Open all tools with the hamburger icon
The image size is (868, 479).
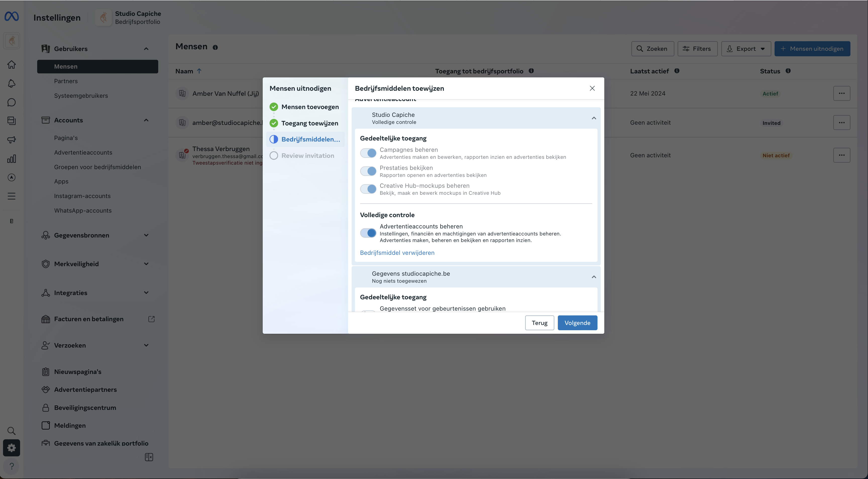(12, 196)
